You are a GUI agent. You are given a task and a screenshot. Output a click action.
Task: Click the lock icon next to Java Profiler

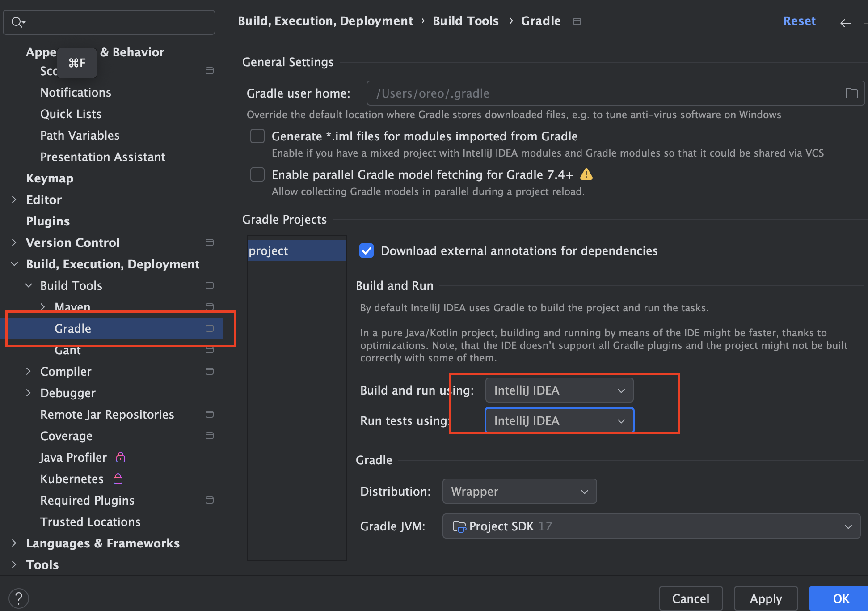[x=120, y=457]
